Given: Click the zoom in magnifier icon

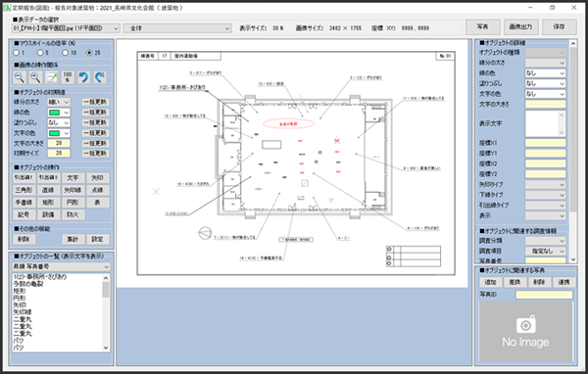Looking at the screenshot, I should pyautogui.click(x=35, y=77).
